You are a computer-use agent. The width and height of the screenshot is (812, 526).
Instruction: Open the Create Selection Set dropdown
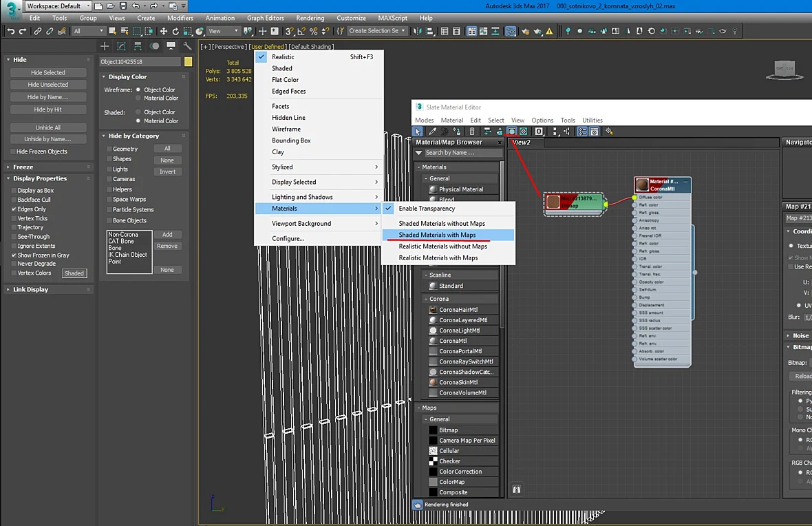(x=377, y=31)
